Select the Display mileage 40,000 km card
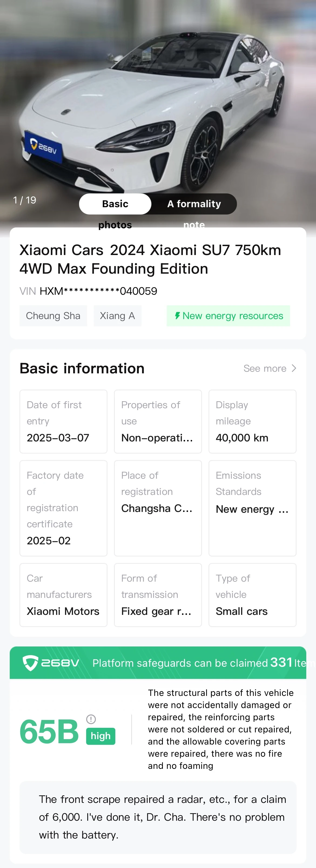This screenshot has width=316, height=868. [252, 421]
